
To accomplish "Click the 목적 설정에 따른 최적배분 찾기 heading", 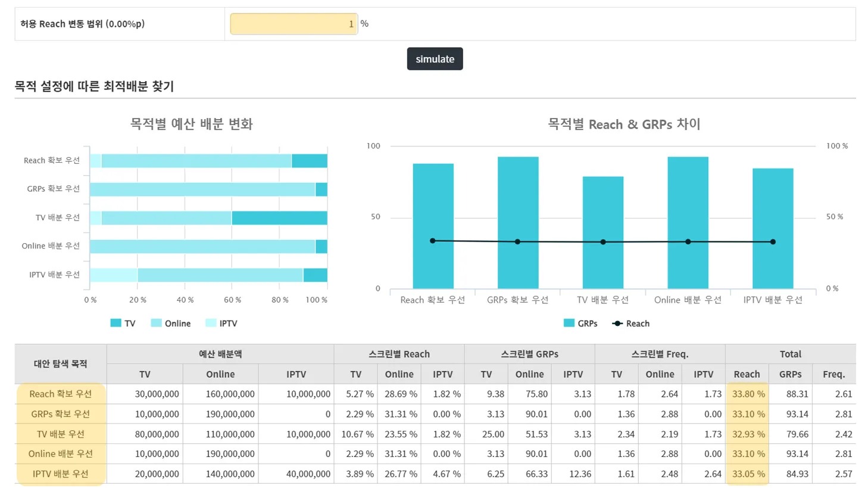I will (94, 86).
